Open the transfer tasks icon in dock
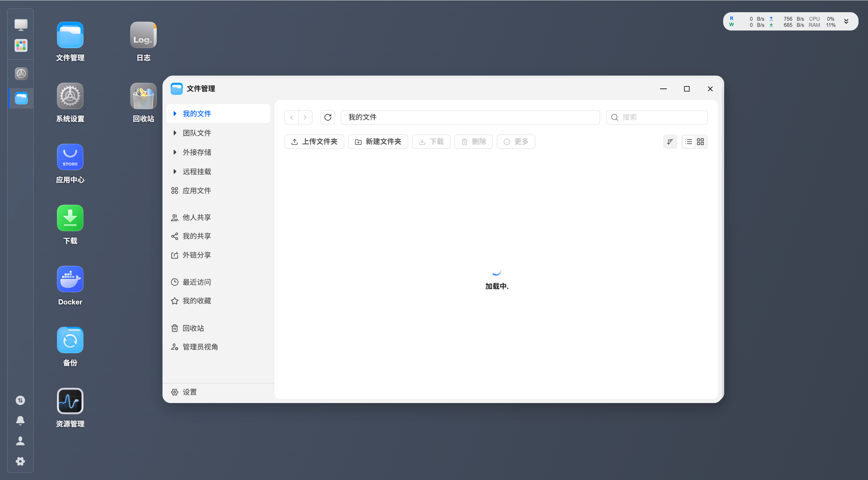 (x=20, y=400)
